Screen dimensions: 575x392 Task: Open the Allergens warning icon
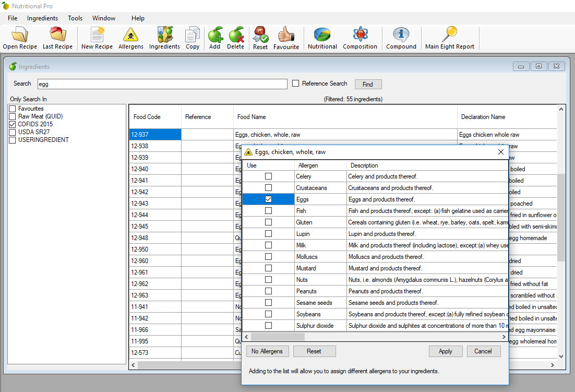coord(130,38)
